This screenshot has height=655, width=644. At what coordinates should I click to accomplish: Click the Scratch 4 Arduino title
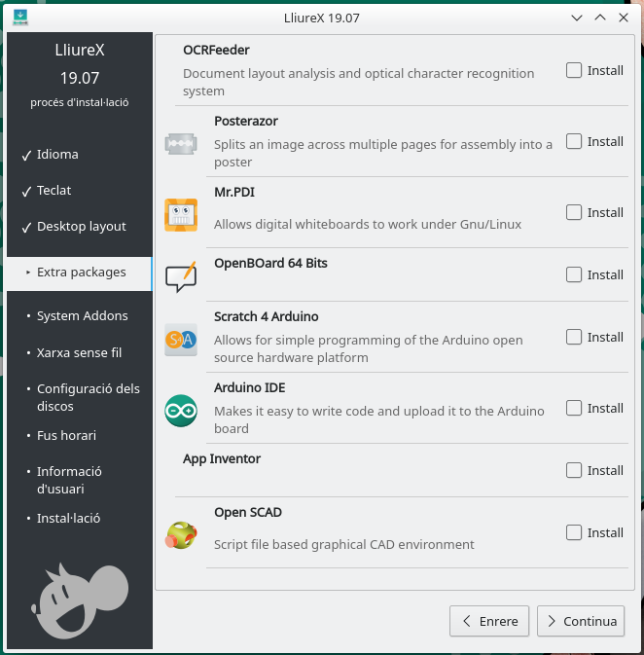tap(266, 316)
